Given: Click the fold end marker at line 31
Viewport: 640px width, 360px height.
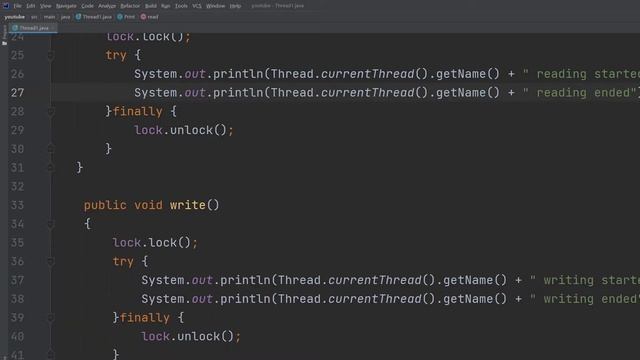Looking at the screenshot, I should point(51,167).
